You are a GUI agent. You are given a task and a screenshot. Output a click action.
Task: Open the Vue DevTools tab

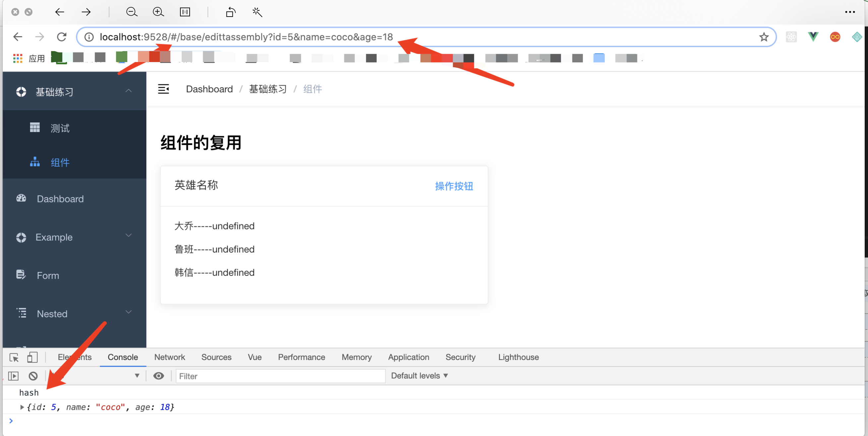click(254, 357)
